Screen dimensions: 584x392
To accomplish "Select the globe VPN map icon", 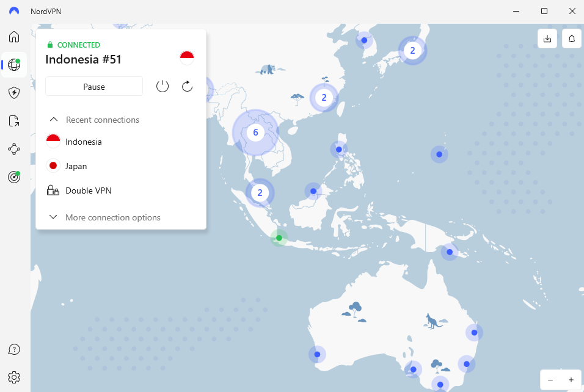I will tap(14, 65).
